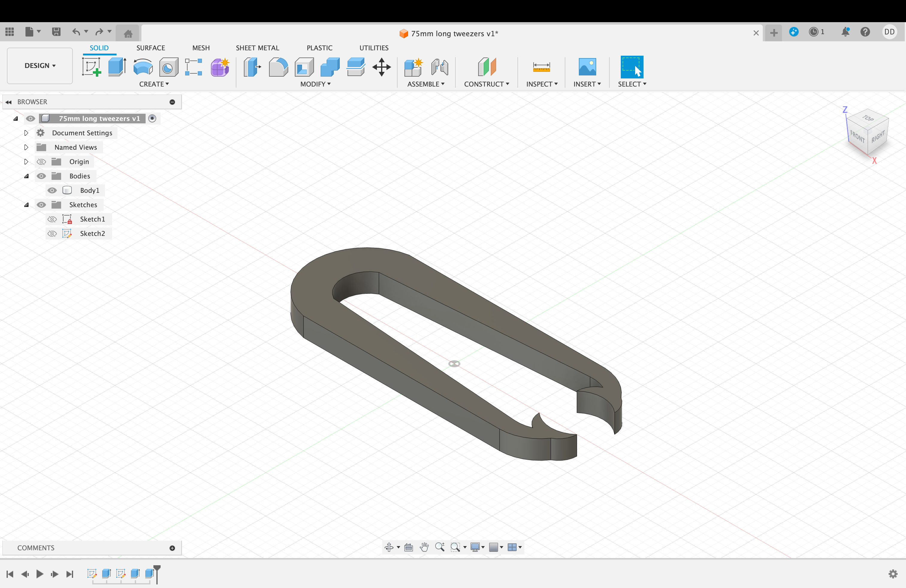The height and width of the screenshot is (588, 906).
Task: Open a new design tab
Action: (x=774, y=33)
